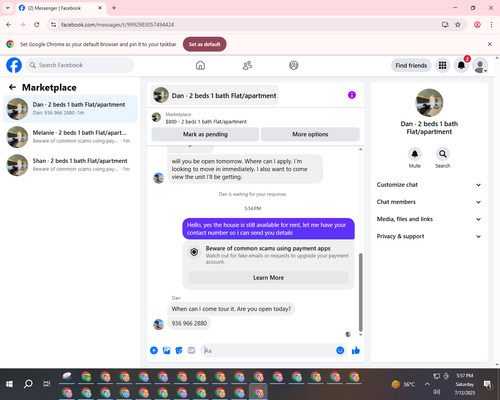
Task: Open the Groups icon in top navigation
Action: pyautogui.click(x=294, y=65)
